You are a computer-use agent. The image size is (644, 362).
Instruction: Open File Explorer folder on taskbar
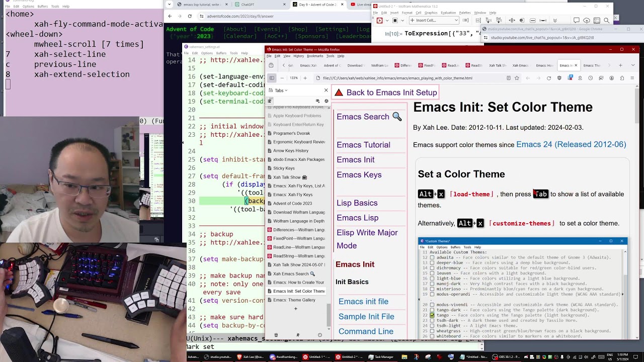[x=404, y=357]
